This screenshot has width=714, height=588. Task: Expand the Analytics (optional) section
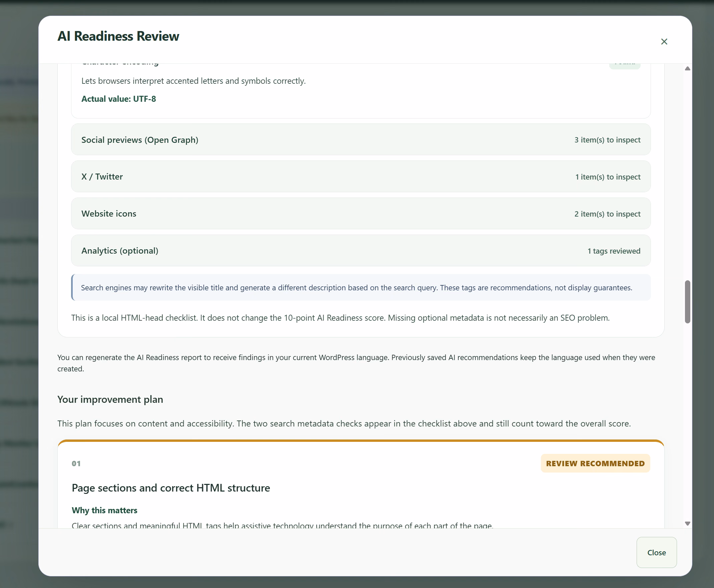click(361, 251)
